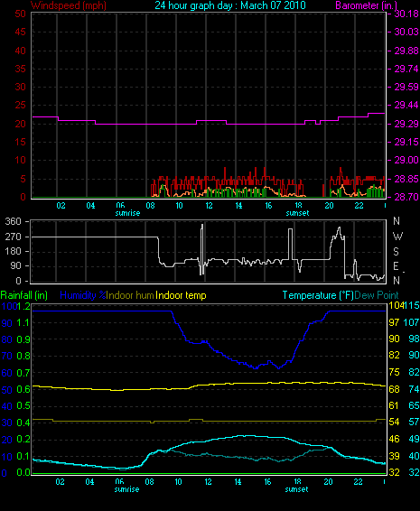Click the 360 wind direction axis value
The height and width of the screenshot is (511, 420).
(13, 221)
